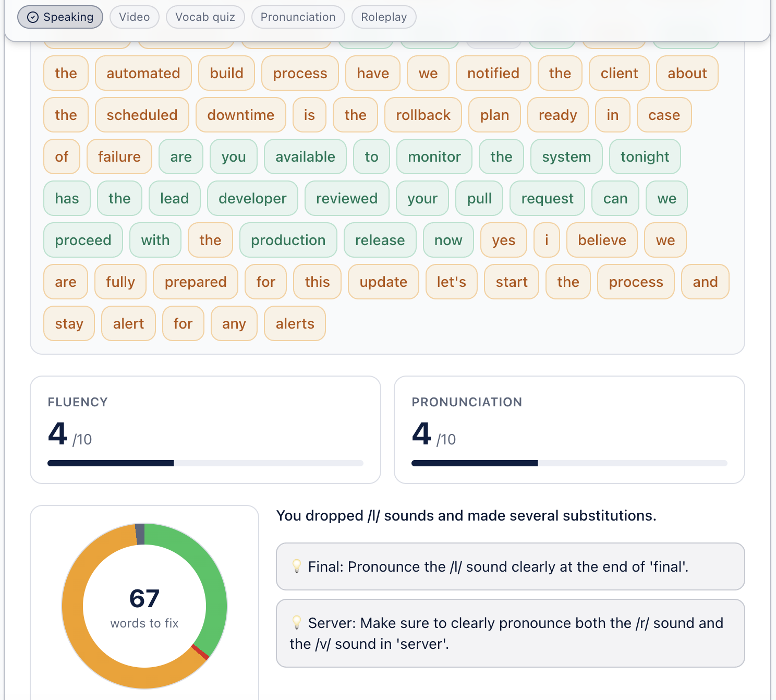
Task: Tap the 'this' word chip
Action: pyautogui.click(x=317, y=282)
